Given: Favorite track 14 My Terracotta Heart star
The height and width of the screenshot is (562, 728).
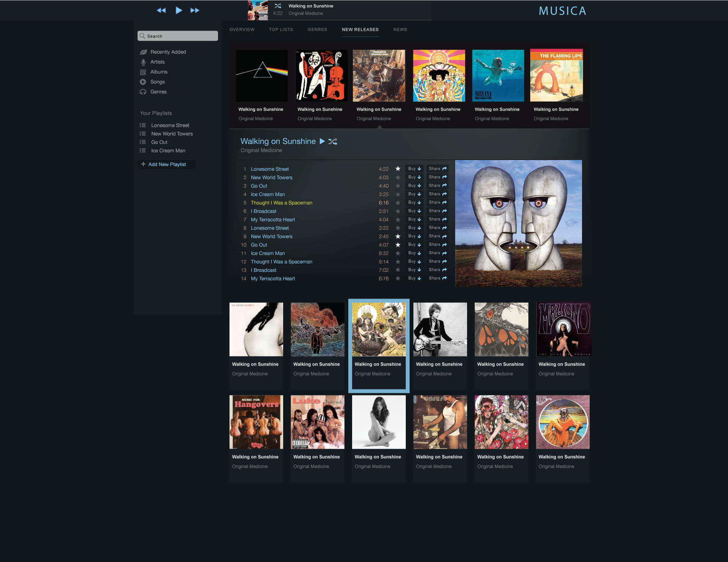Looking at the screenshot, I should coord(398,278).
